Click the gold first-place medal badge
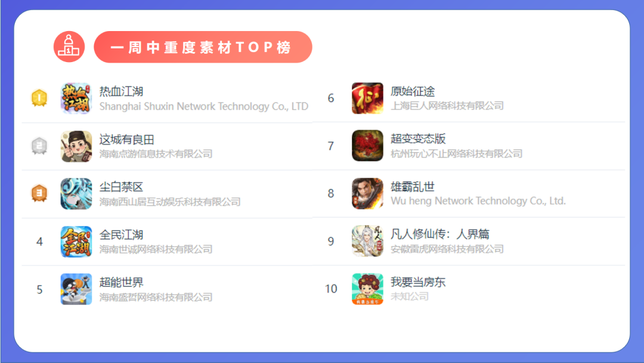 39,98
